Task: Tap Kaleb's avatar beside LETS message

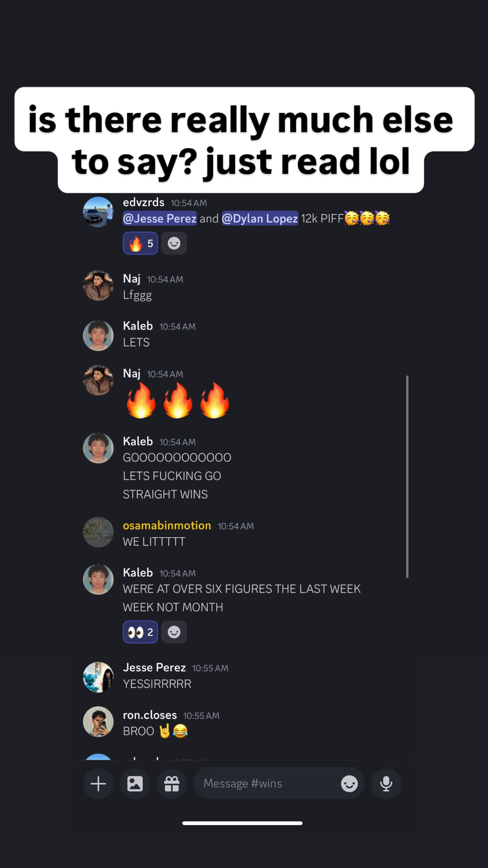Action: pos(98,336)
